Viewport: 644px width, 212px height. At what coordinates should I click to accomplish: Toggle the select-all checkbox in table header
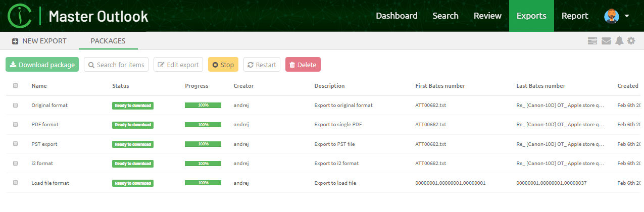pyautogui.click(x=15, y=86)
